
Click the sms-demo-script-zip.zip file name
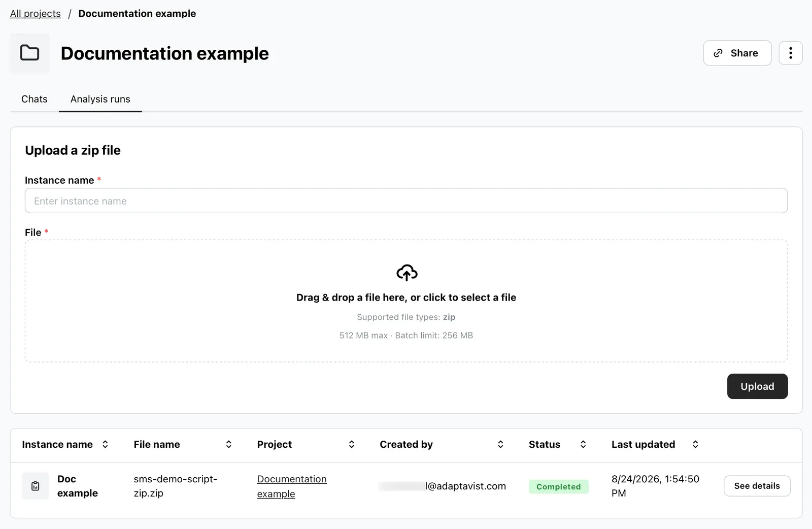point(176,486)
